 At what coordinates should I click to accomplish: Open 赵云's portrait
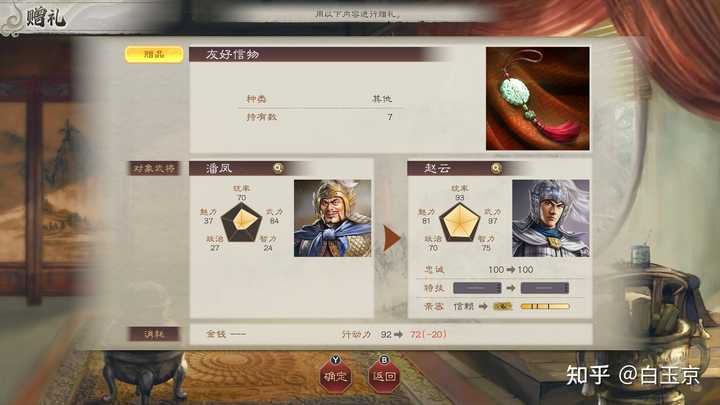point(551,218)
